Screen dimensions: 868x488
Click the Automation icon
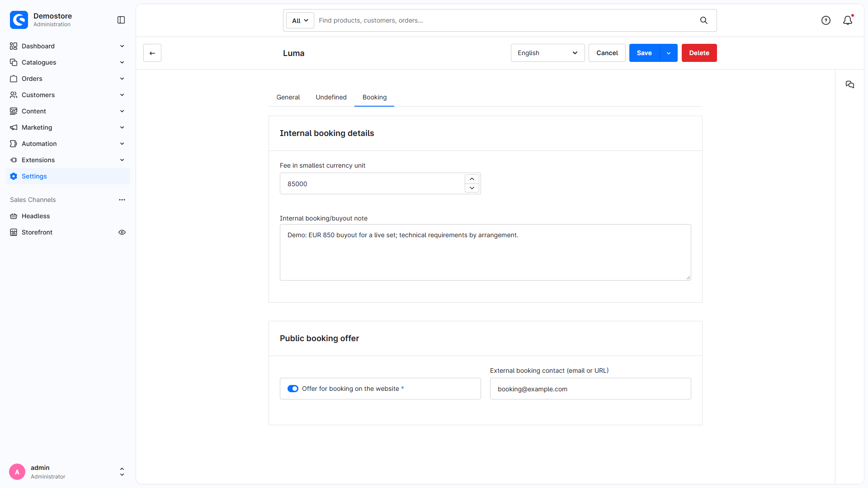pyautogui.click(x=14, y=144)
